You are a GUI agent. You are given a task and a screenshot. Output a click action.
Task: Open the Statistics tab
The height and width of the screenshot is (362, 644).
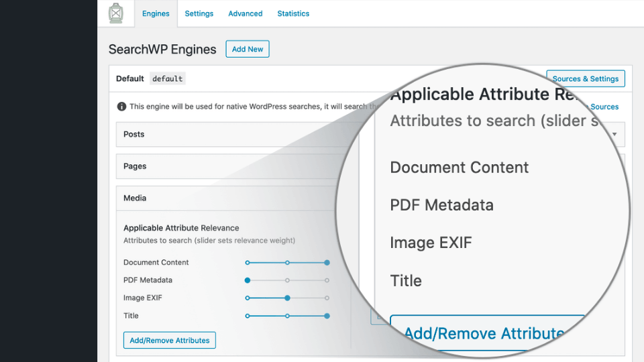(293, 13)
